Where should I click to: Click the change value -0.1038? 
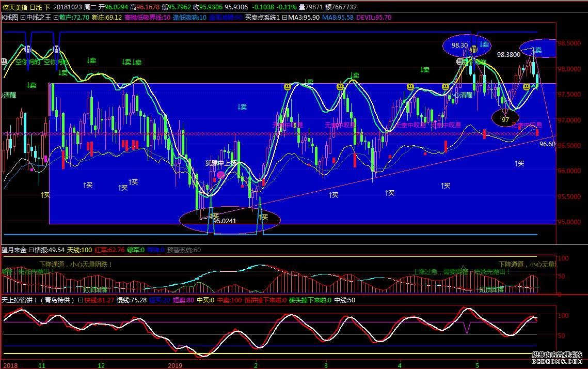(263, 7)
